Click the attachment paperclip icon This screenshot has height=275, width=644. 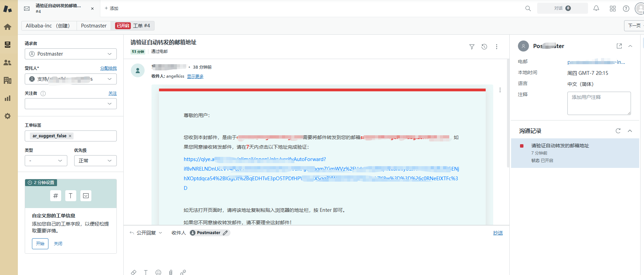click(171, 272)
